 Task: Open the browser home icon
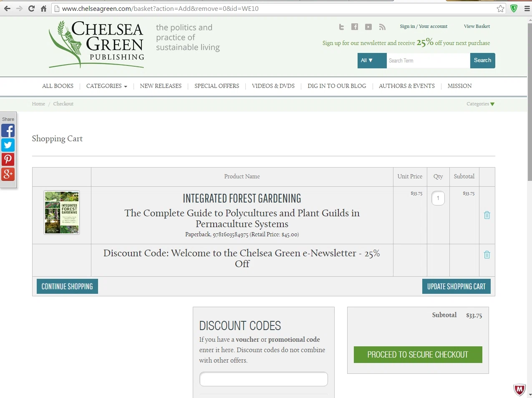(43, 8)
